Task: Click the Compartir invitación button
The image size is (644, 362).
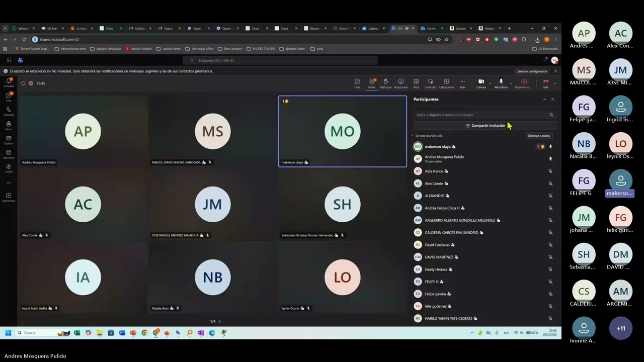Action: click(x=485, y=126)
